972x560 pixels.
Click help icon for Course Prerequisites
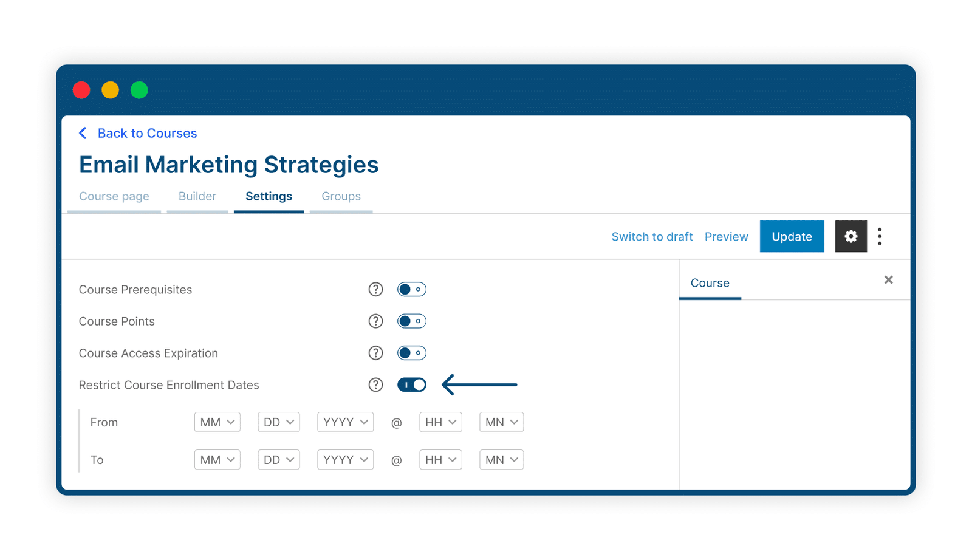coord(375,290)
